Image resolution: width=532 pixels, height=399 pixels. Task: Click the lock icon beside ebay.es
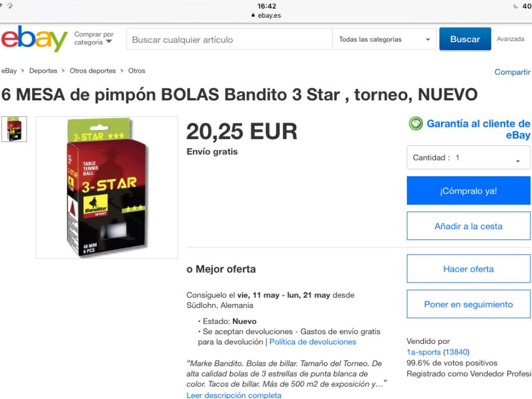[253, 15]
